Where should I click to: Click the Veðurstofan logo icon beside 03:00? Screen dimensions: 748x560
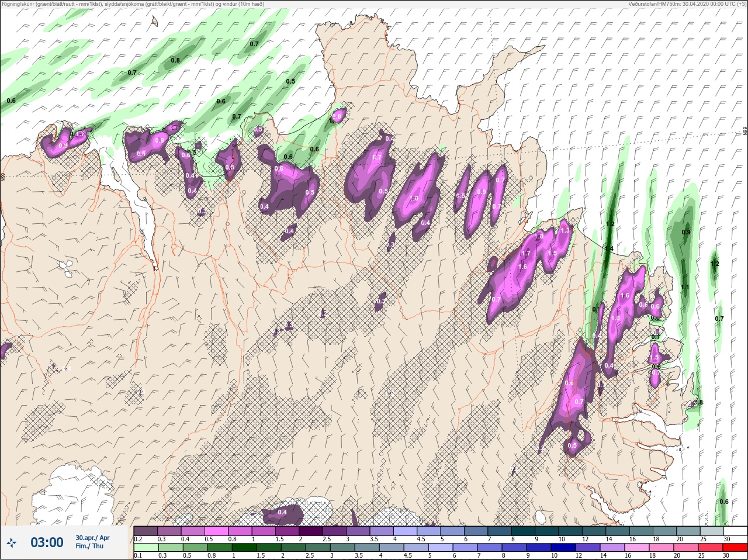coord(12,543)
